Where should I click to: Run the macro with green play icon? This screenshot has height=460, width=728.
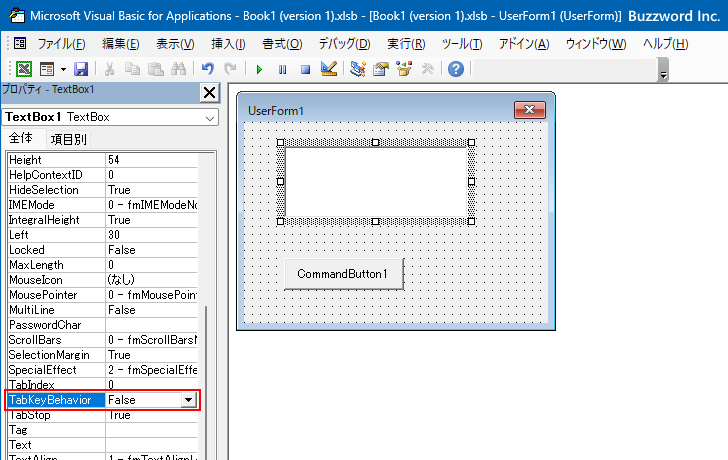click(259, 70)
